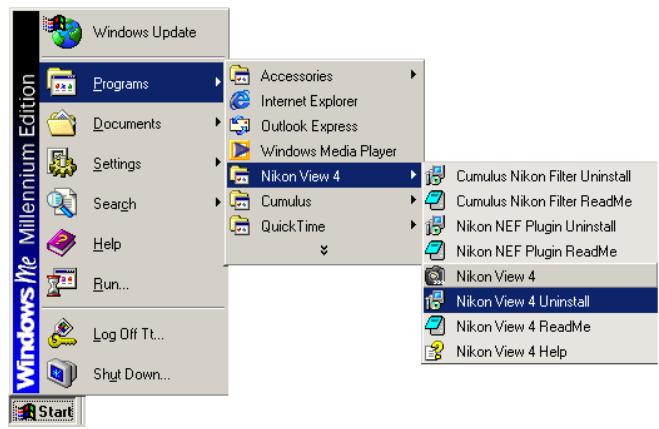Expand the Accessories submenu arrow

coord(414,74)
